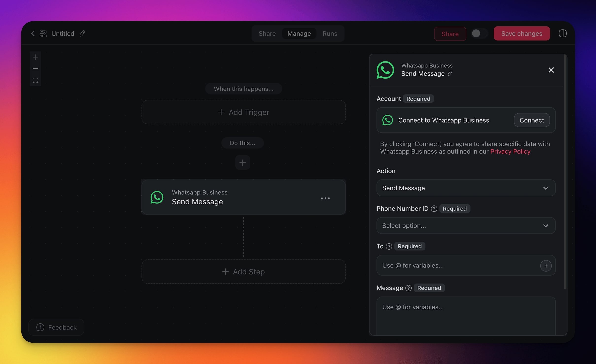Screen dimensions: 596x364
Task: Click Save changes button
Action: coord(522,33)
